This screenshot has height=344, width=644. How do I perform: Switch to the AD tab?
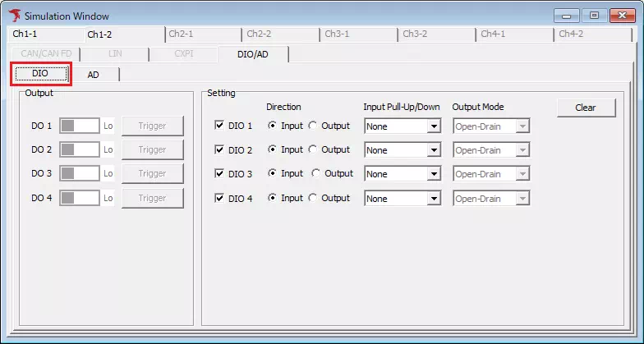point(94,74)
